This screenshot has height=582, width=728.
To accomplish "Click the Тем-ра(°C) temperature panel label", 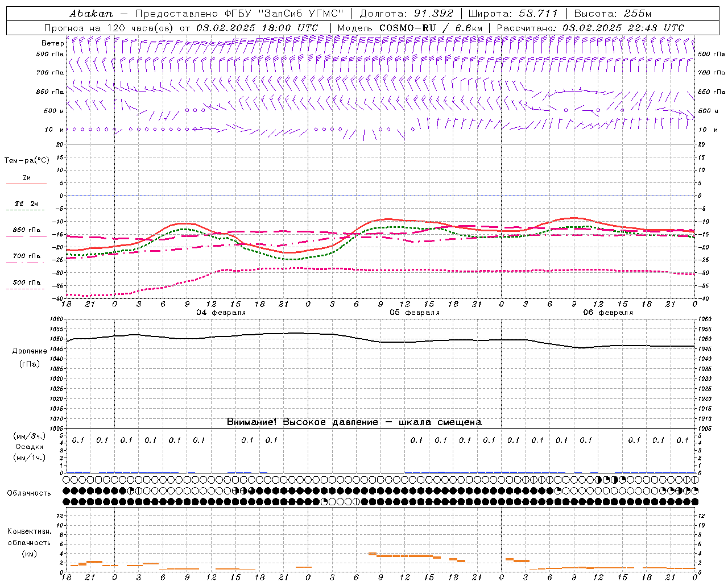I will coord(27,161).
